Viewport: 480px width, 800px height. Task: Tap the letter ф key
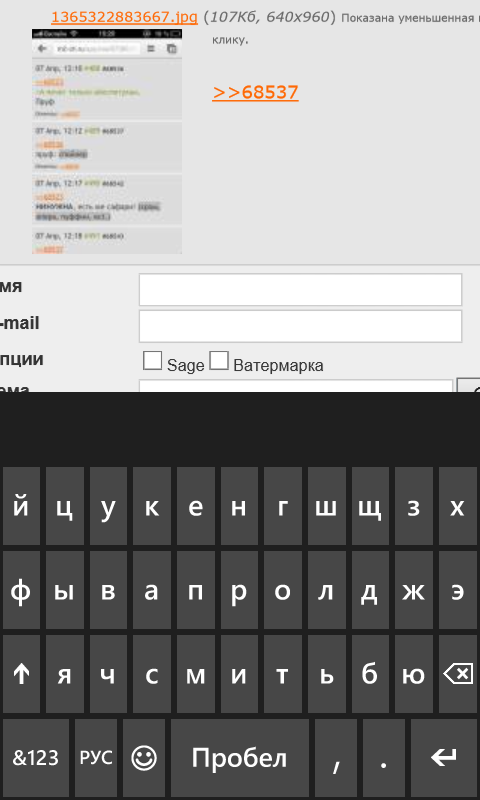(21, 590)
